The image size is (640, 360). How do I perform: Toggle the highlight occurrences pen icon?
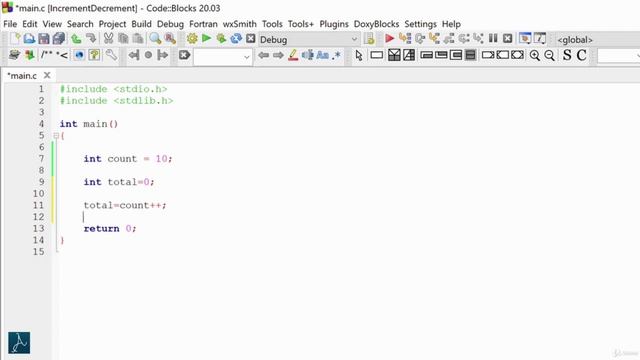pos(293,55)
